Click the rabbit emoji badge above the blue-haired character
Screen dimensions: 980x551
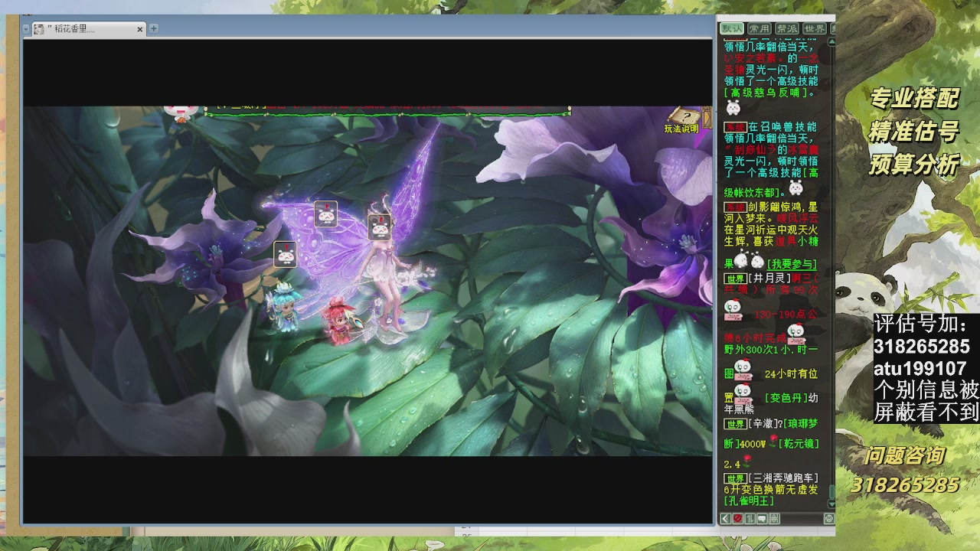(286, 254)
